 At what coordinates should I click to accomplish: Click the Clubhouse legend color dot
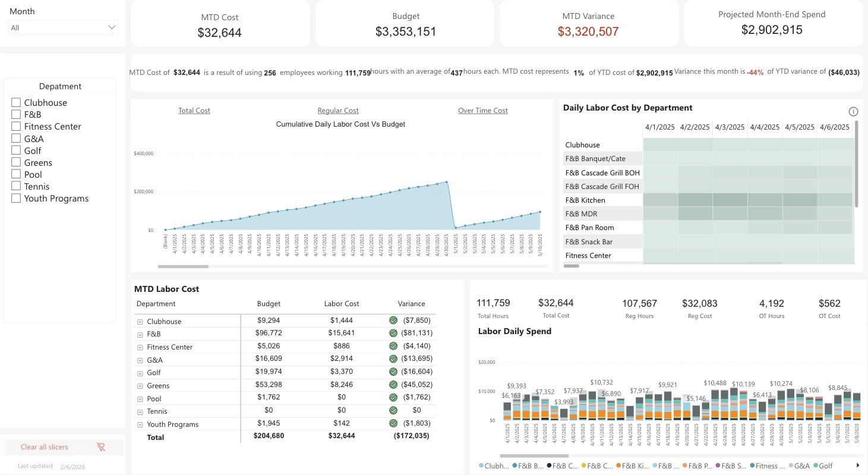click(x=482, y=465)
